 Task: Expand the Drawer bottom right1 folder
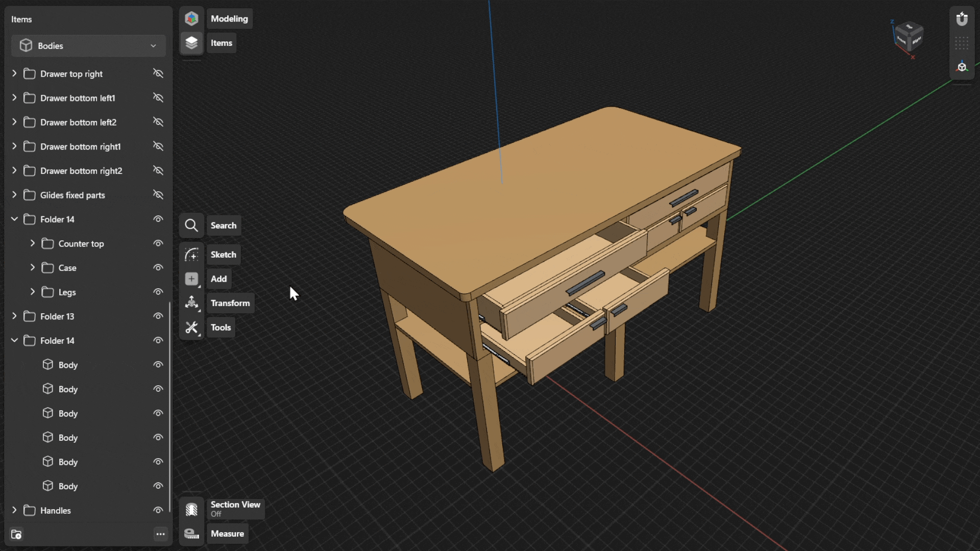tap(14, 146)
